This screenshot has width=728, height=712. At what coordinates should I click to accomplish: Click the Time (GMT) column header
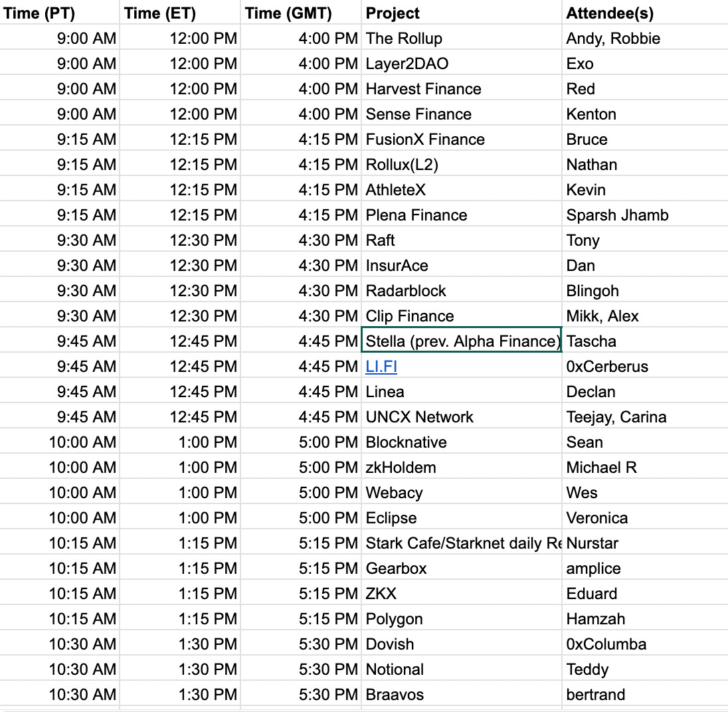click(301, 13)
